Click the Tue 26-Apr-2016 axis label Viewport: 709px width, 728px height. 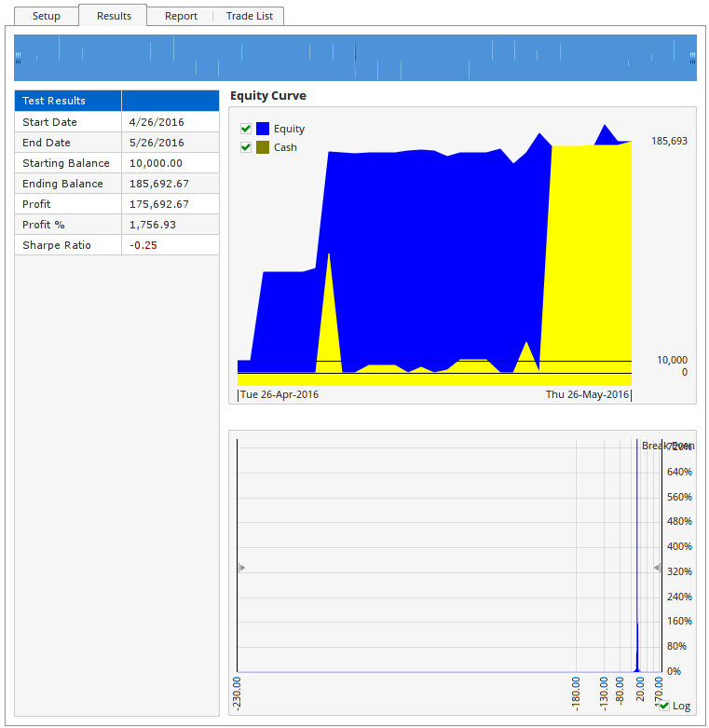pos(280,394)
